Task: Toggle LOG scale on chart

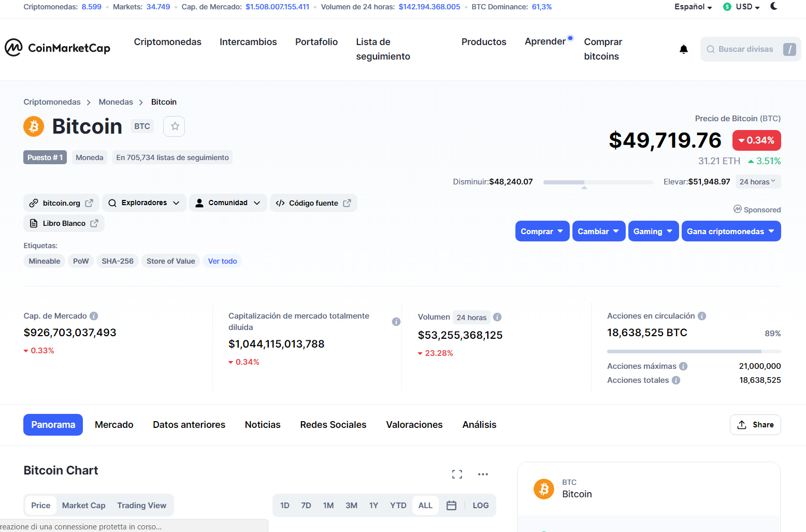Action: tap(481, 506)
